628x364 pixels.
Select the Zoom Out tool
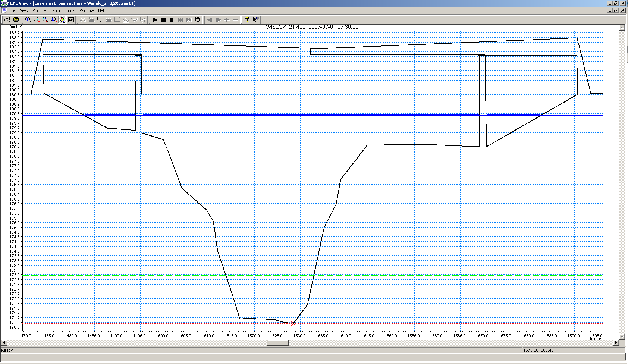37,19
